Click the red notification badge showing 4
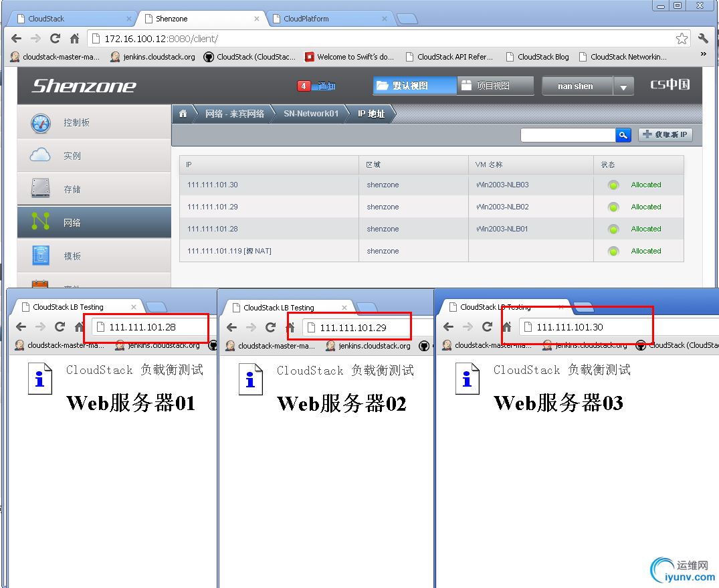The height and width of the screenshot is (588, 719). click(x=304, y=86)
